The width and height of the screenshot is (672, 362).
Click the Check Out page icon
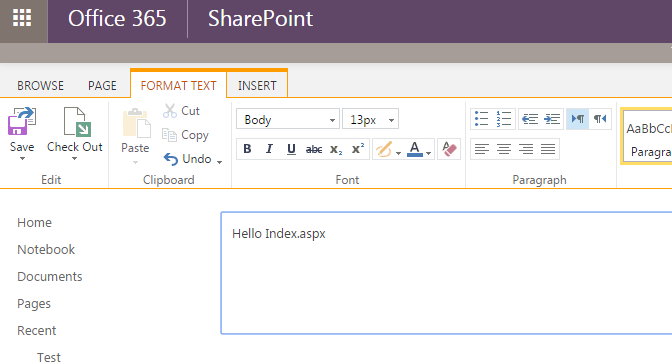point(77,122)
